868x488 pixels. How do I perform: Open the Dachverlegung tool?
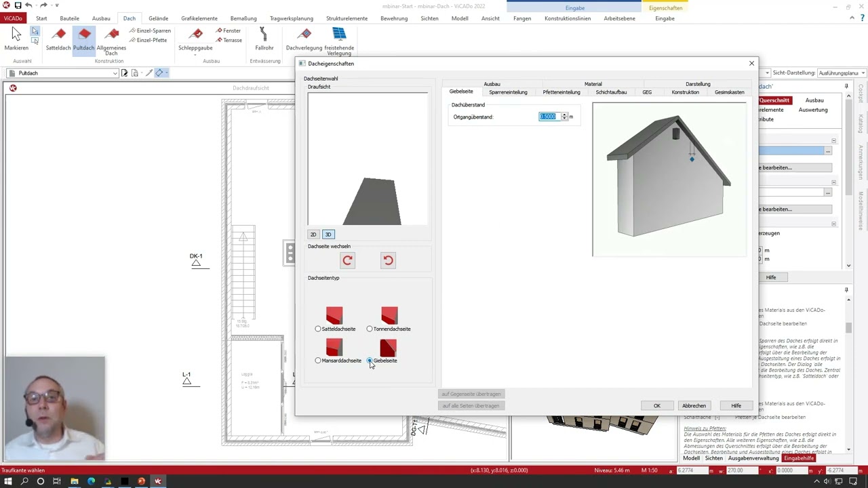point(304,39)
